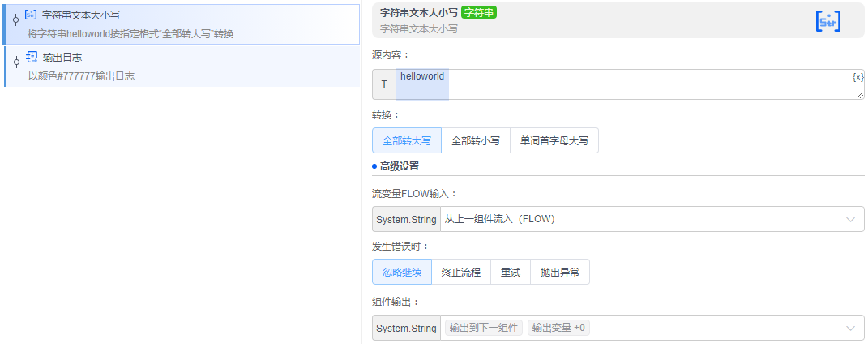The image size is (868, 344).
Task: Click the step description 以颜色#777777输出日志
Action: tap(81, 76)
